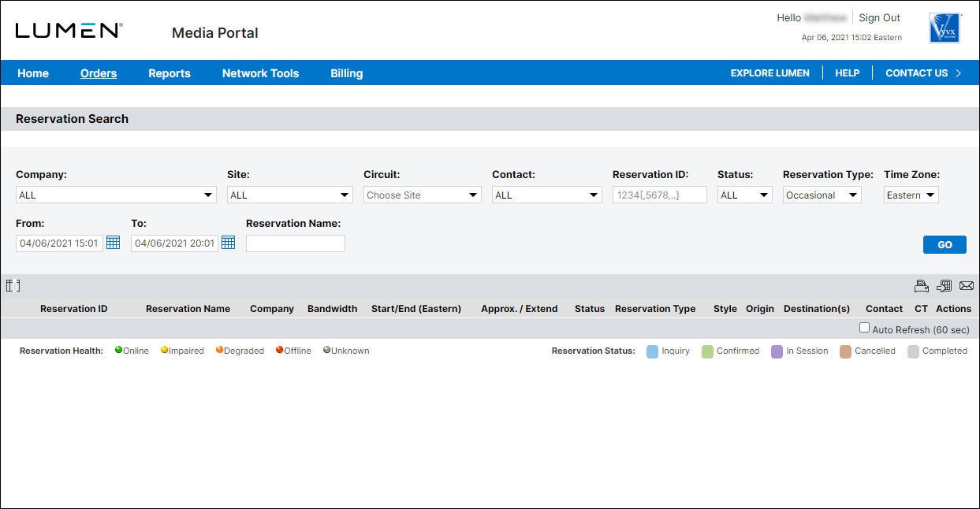
Task: Expand the Circuit Choose Site dropdown
Action: pyautogui.click(x=423, y=195)
